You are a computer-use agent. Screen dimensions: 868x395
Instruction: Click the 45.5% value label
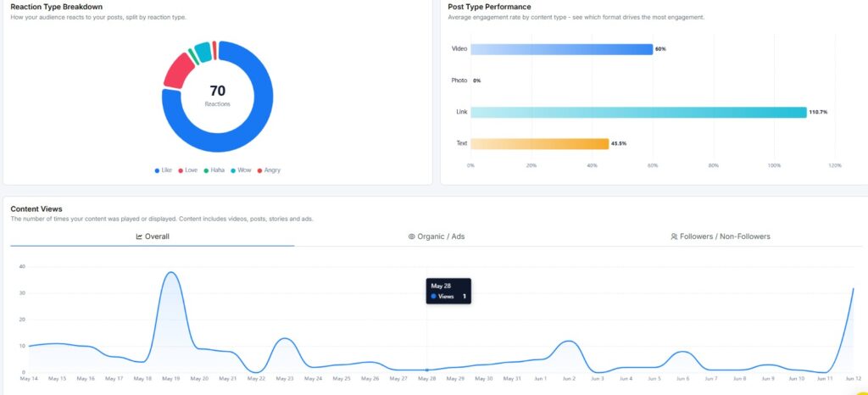pyautogui.click(x=619, y=144)
